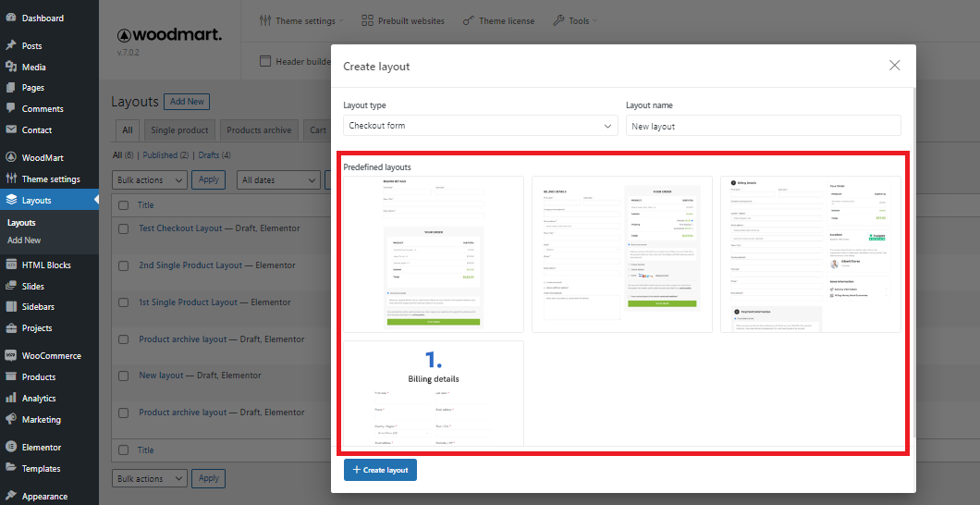Click the Media icon in sidebar
Screen dimensions: 980x505
(x=10, y=67)
